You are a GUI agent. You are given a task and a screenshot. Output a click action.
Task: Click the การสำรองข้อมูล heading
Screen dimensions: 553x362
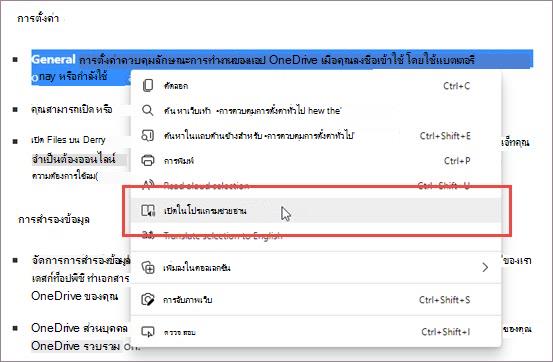[54, 219]
